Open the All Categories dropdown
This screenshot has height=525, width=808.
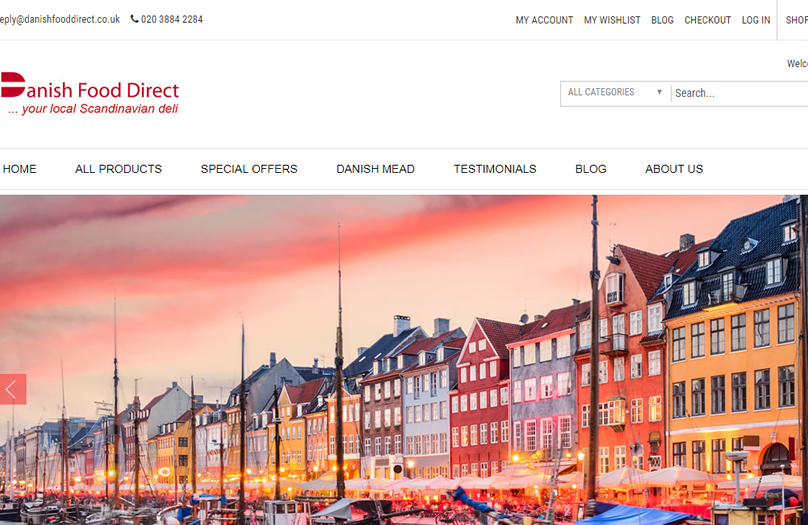[614, 93]
